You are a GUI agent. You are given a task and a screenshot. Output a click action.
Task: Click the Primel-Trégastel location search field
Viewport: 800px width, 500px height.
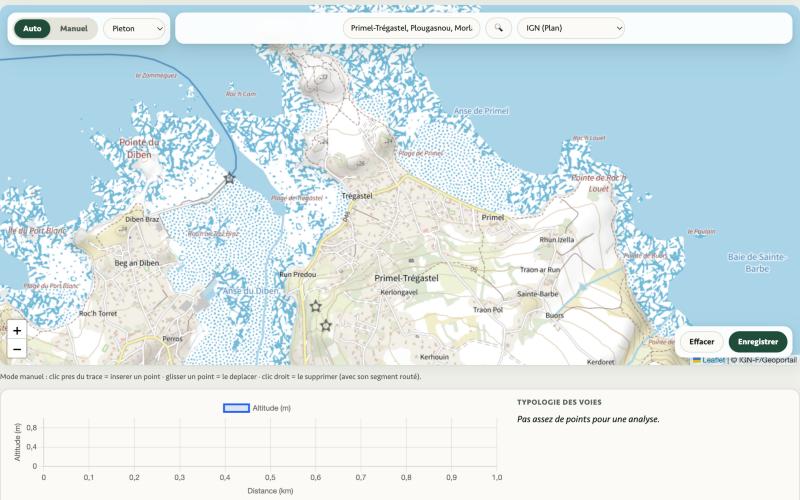pyautogui.click(x=411, y=28)
